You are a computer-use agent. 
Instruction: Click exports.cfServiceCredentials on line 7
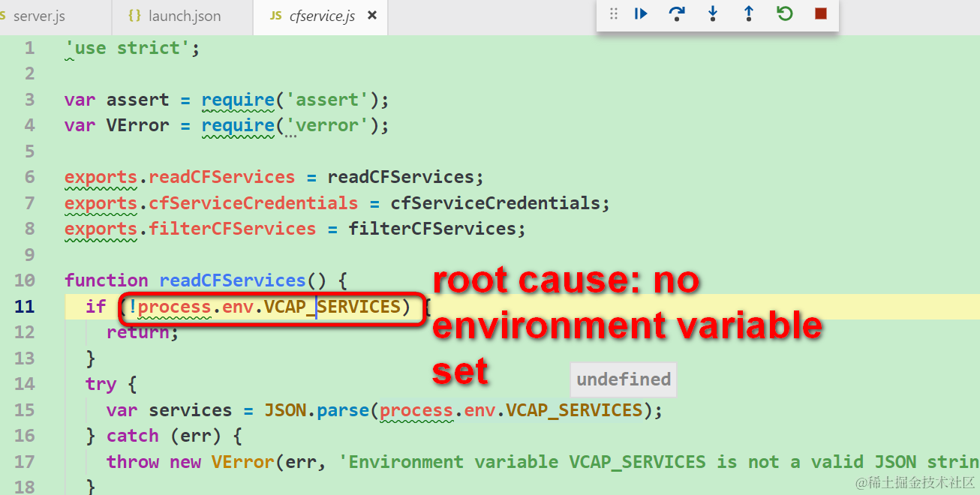211,203
